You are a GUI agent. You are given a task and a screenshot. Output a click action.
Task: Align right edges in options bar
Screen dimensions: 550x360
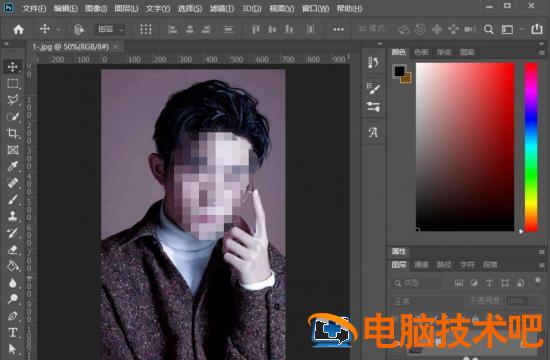point(206,29)
